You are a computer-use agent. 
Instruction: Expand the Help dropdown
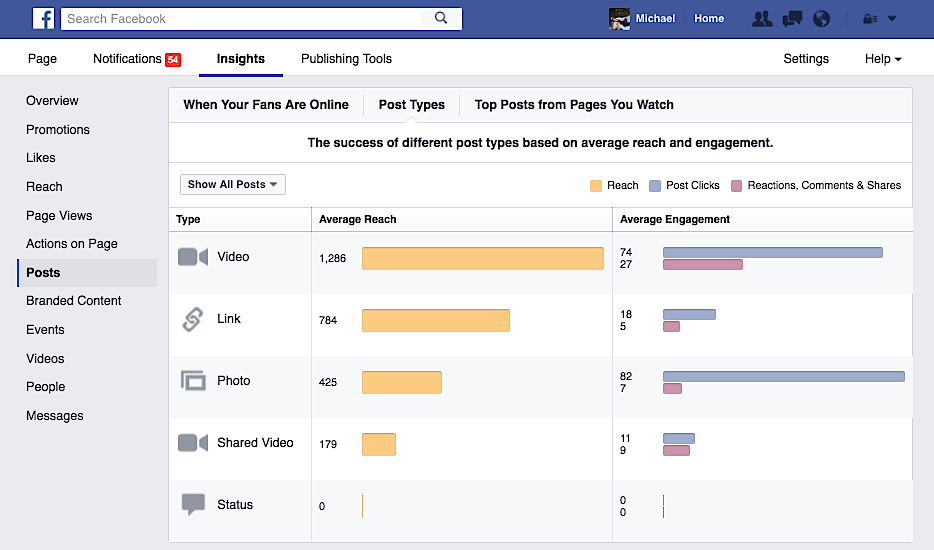[883, 58]
